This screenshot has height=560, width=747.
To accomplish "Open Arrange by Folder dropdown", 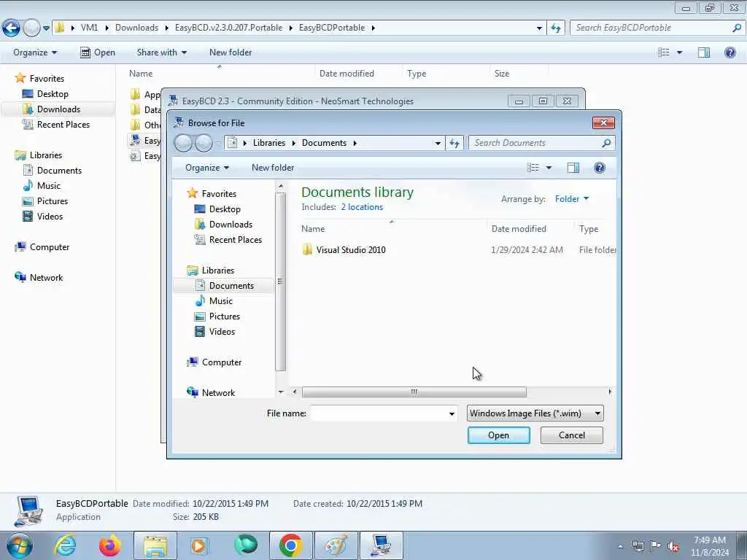I will coord(572,199).
